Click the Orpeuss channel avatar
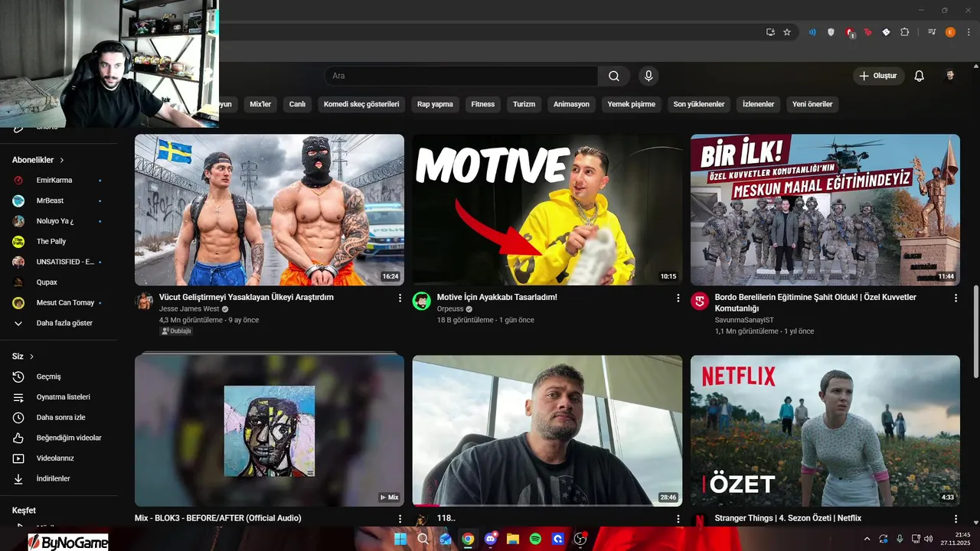This screenshot has height=551, width=980. point(421,301)
